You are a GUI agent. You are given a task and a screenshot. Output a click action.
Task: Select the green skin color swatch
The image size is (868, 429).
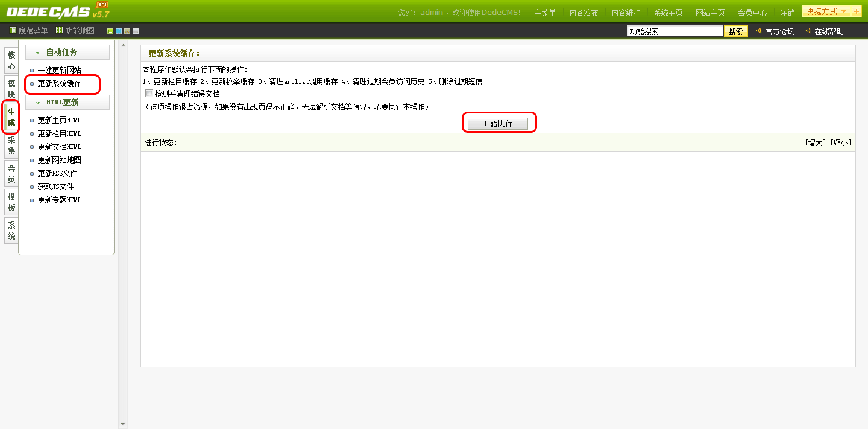click(x=110, y=31)
